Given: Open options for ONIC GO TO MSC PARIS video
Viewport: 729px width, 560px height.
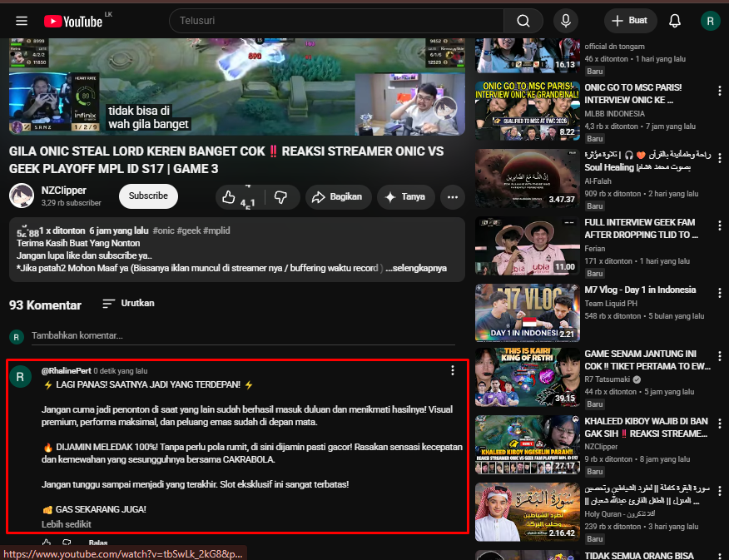Looking at the screenshot, I should coord(720,91).
